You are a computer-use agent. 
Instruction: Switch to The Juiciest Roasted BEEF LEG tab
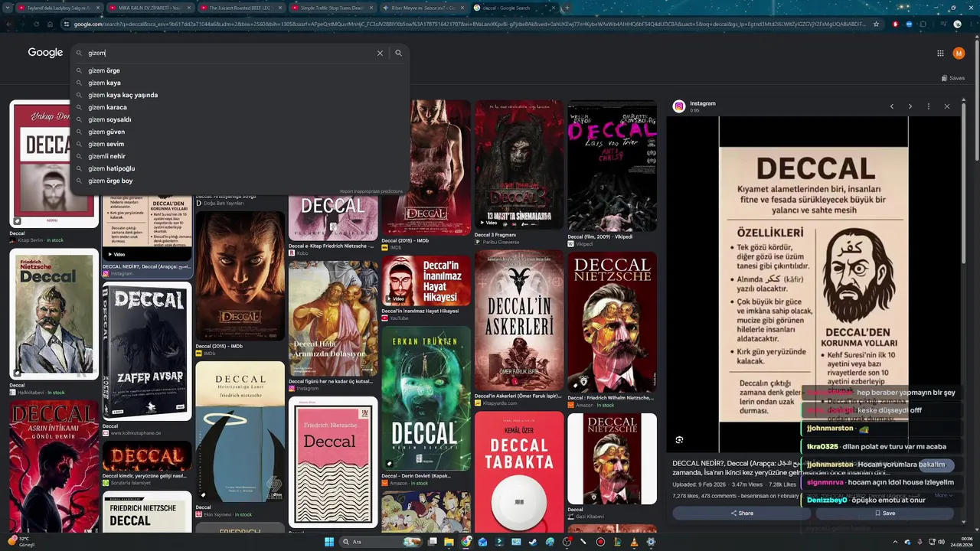coord(240,8)
